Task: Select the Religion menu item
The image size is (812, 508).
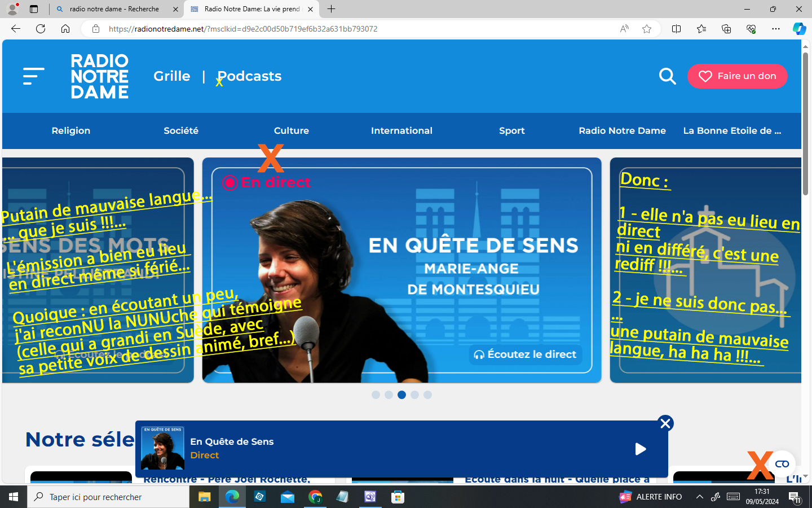Action: point(71,130)
